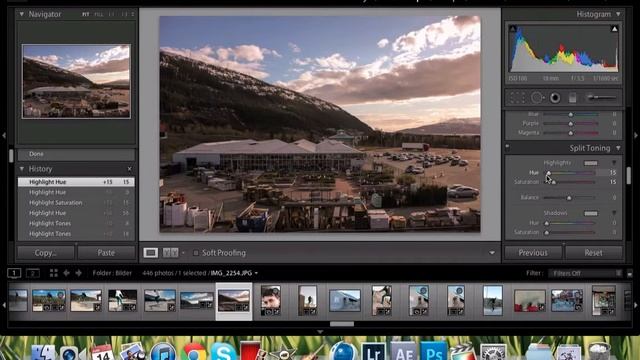640x360 pixels.
Task: Click the Magenta color slider
Action: coord(571,133)
